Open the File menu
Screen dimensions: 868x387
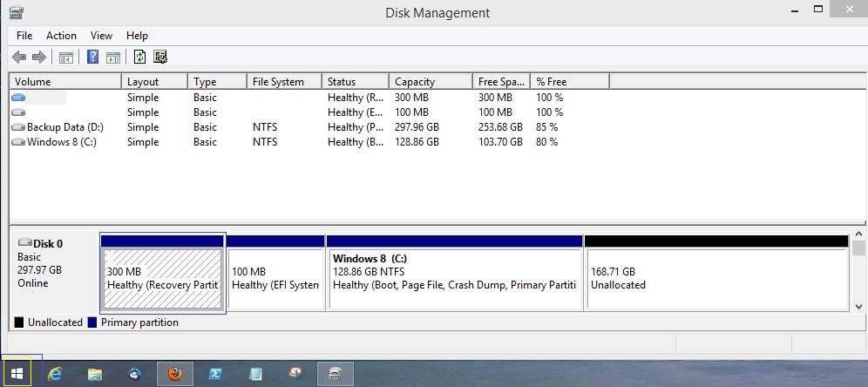[x=24, y=36]
